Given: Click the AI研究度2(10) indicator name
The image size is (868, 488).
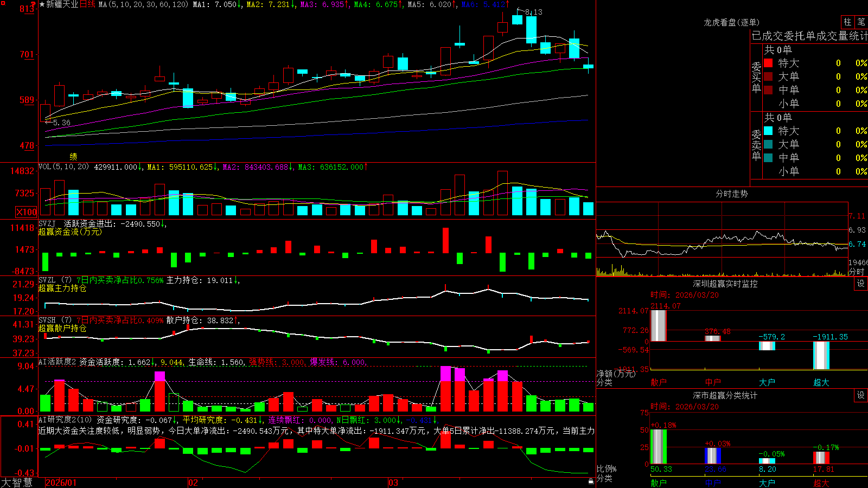Looking at the screenshot, I should (65, 420).
